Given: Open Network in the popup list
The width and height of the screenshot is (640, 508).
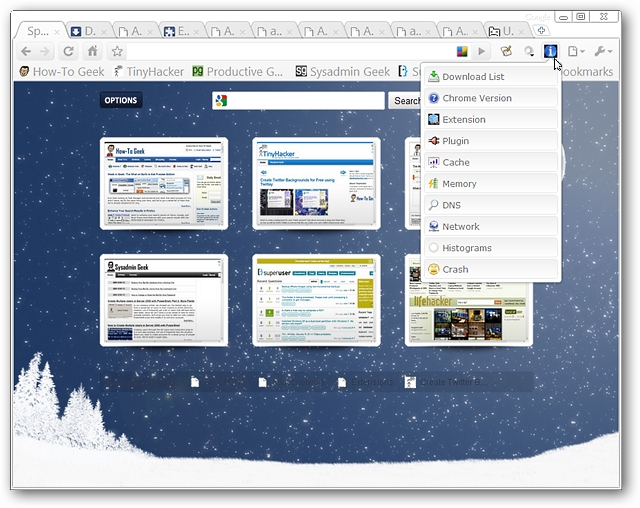Looking at the screenshot, I should (491, 226).
